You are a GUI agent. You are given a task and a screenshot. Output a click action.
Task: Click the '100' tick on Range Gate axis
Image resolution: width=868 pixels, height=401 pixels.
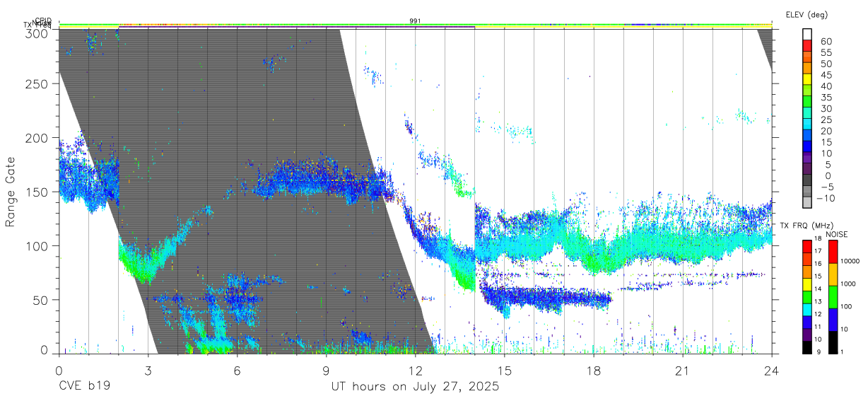tap(37, 245)
